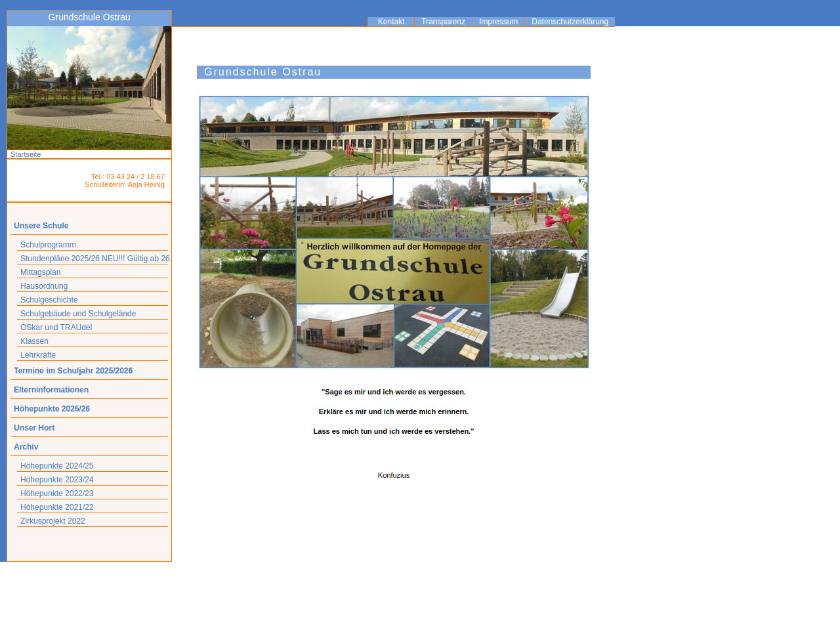Open the Transparenz menu item
The image size is (840, 630).
443,22
